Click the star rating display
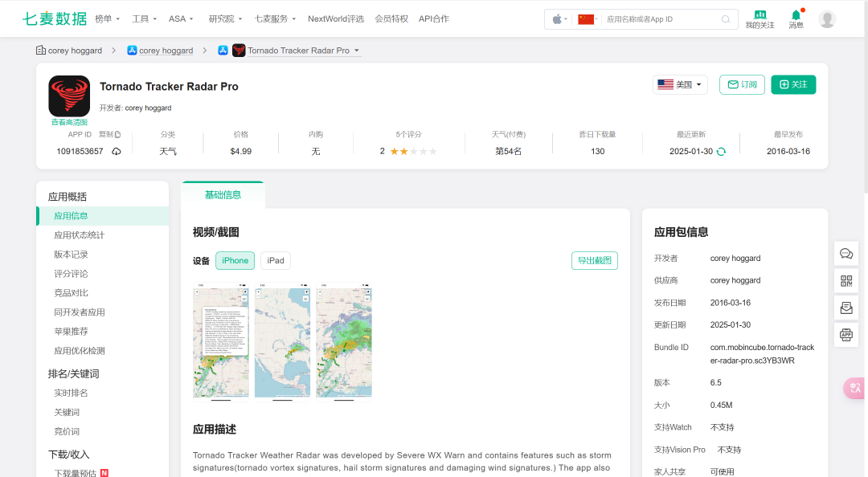 click(x=414, y=151)
